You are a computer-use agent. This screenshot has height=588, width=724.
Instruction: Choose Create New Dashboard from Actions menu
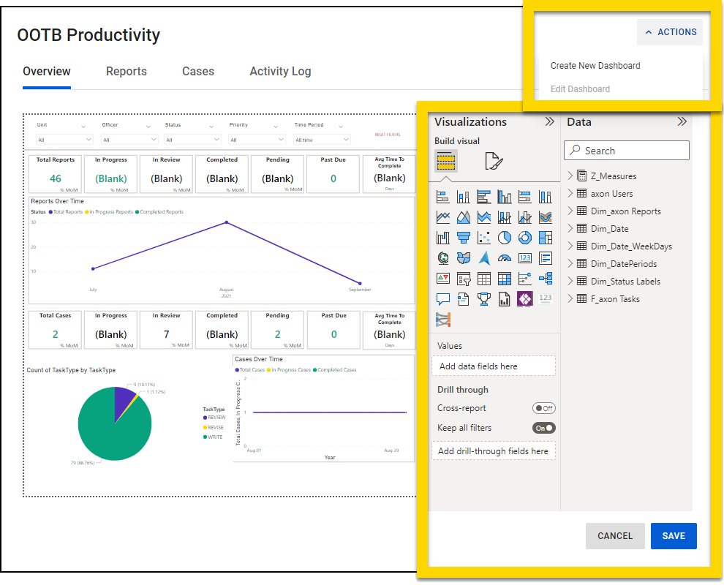click(x=595, y=66)
